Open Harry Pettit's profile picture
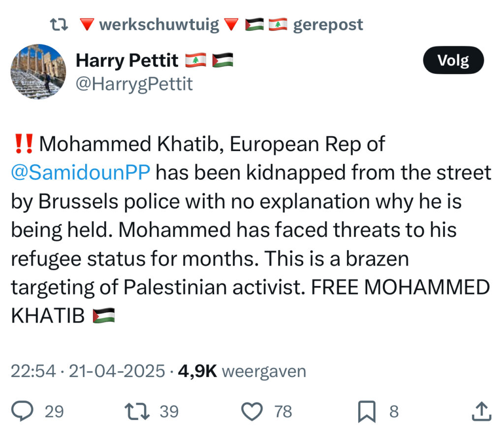504x443 pixels. (38, 72)
